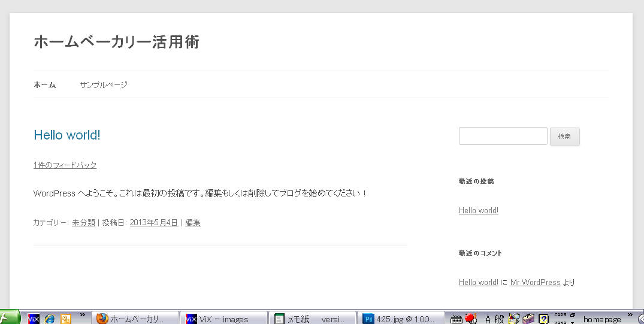The image size is (644, 324).
Task: Launch Internet Explorer from quick launch
Action: (50, 319)
